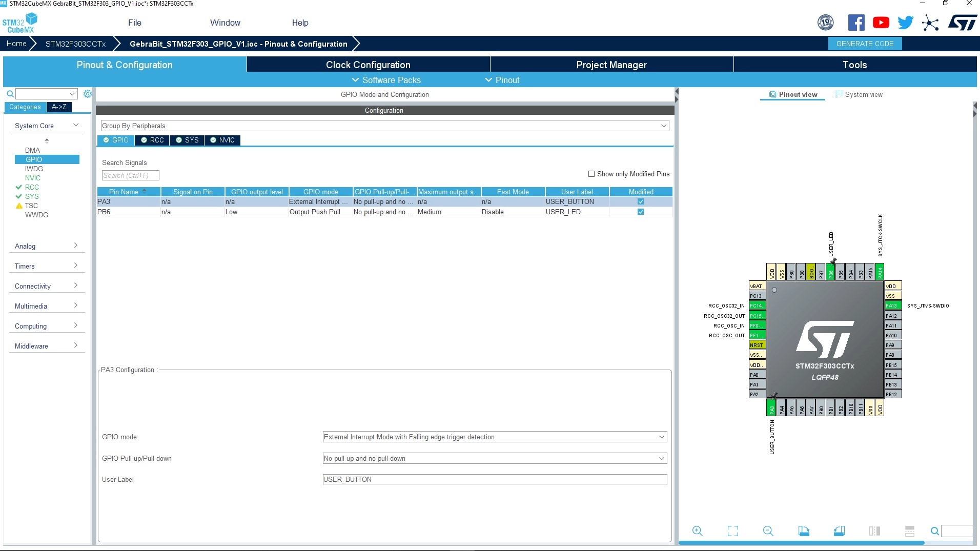
Task: Select the PA0 pin on the chip
Action: [x=757, y=375]
